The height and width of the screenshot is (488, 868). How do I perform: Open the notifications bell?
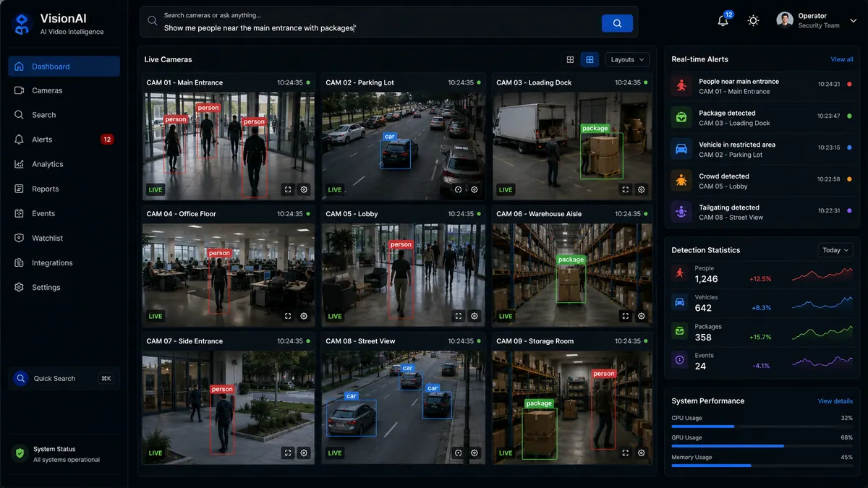point(723,20)
